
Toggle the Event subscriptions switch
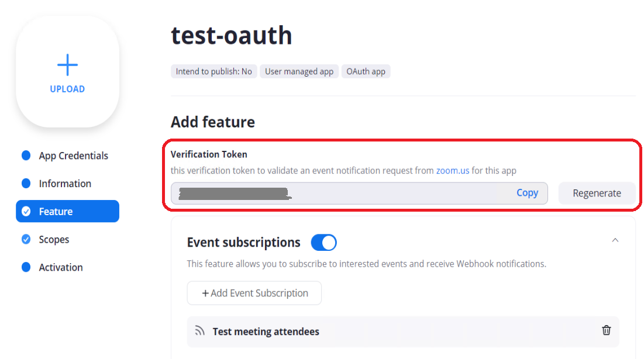click(x=323, y=242)
